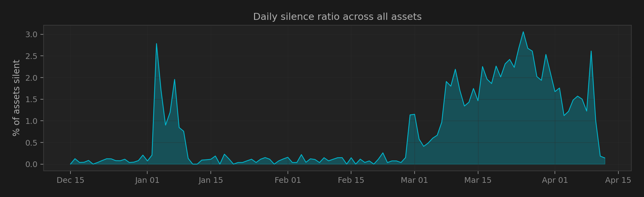This screenshot has height=197, width=644.
Task: Click the '2.5' y-axis tick label
Action: click(32, 56)
